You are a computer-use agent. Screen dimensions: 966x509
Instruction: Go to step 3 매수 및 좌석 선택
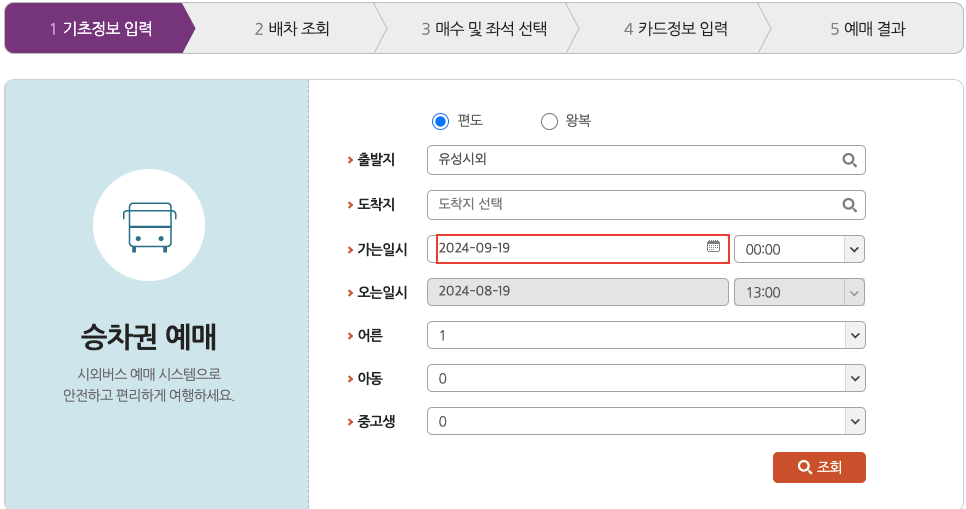click(484, 28)
